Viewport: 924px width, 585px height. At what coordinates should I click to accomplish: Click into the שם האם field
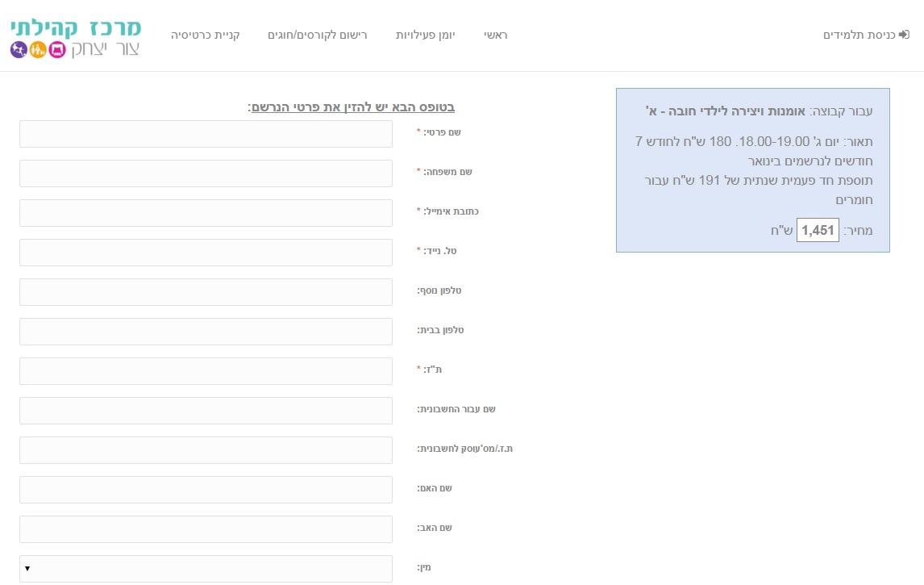(206, 490)
